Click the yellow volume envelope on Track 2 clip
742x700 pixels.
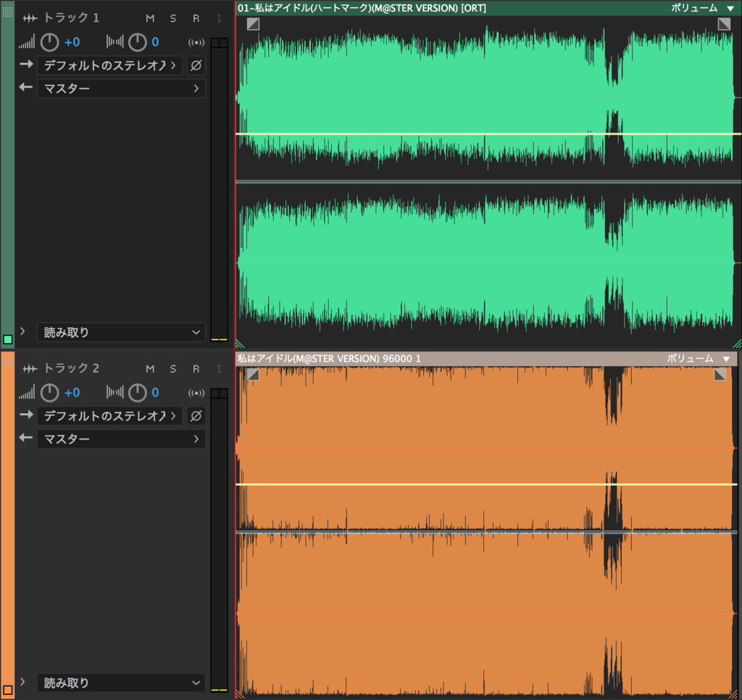point(486,484)
